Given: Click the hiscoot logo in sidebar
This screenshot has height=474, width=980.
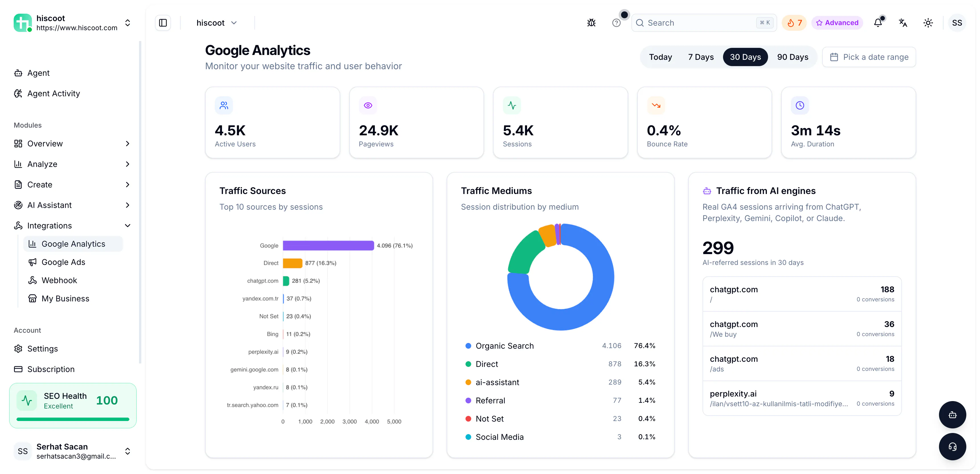Looking at the screenshot, I should [x=23, y=23].
